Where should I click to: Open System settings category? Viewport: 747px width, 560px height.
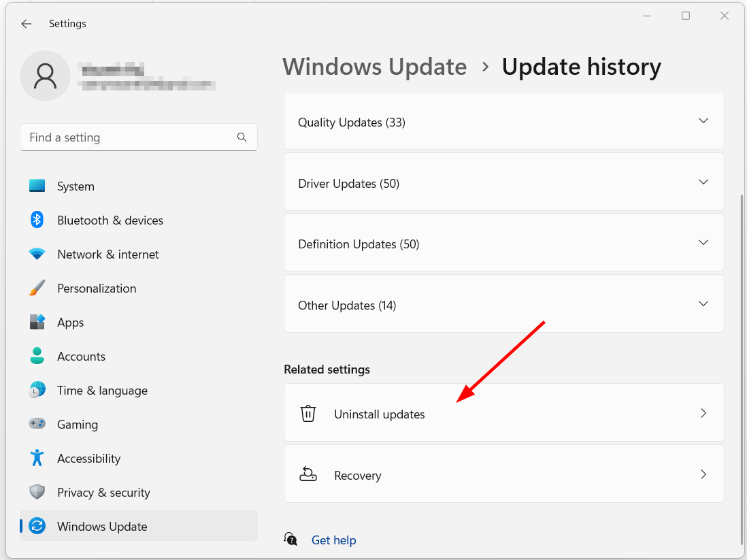coord(139,186)
